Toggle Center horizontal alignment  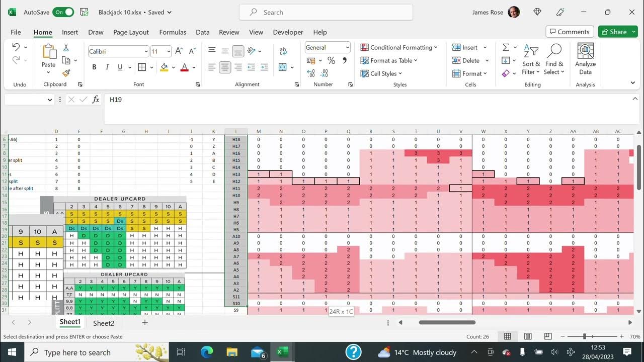(225, 67)
